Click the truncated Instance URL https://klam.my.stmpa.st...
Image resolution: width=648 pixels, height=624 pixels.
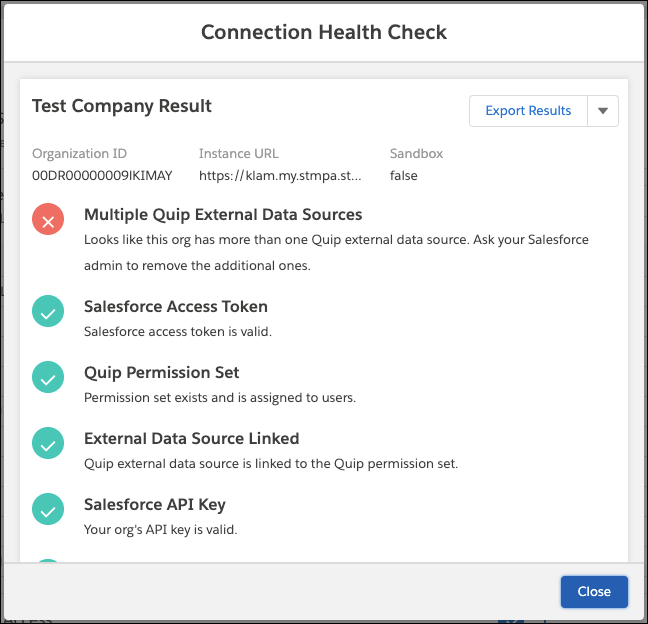(280, 176)
